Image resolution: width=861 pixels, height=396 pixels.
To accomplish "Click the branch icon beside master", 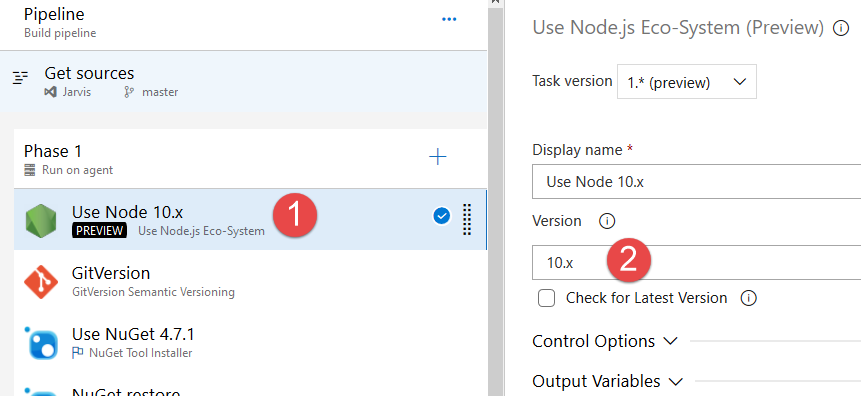I will pos(129,92).
